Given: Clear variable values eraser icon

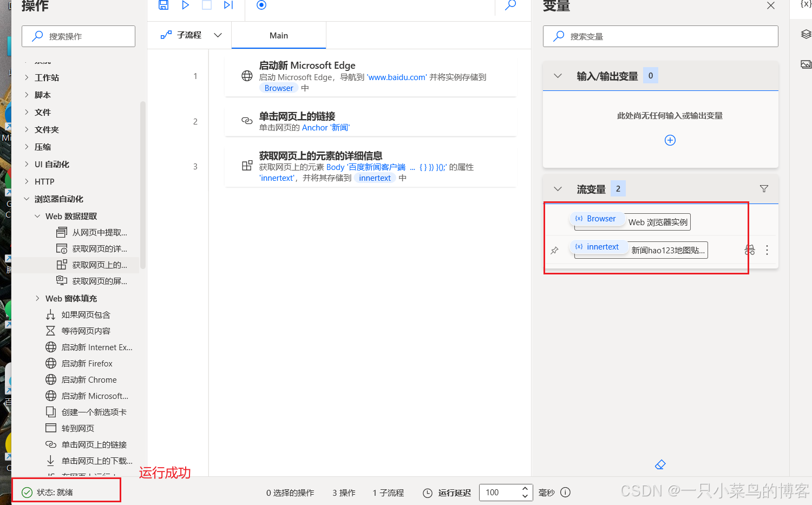Looking at the screenshot, I should click(x=660, y=464).
